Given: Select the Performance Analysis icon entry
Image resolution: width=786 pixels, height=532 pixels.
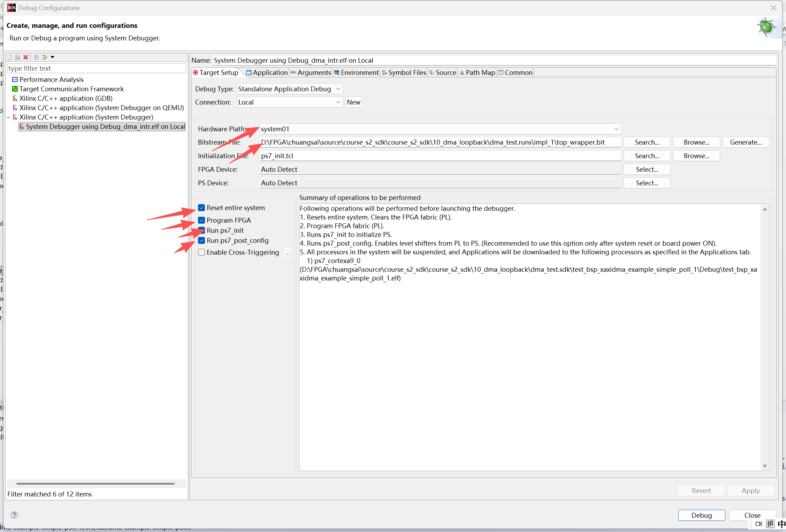Looking at the screenshot, I should click(15, 79).
